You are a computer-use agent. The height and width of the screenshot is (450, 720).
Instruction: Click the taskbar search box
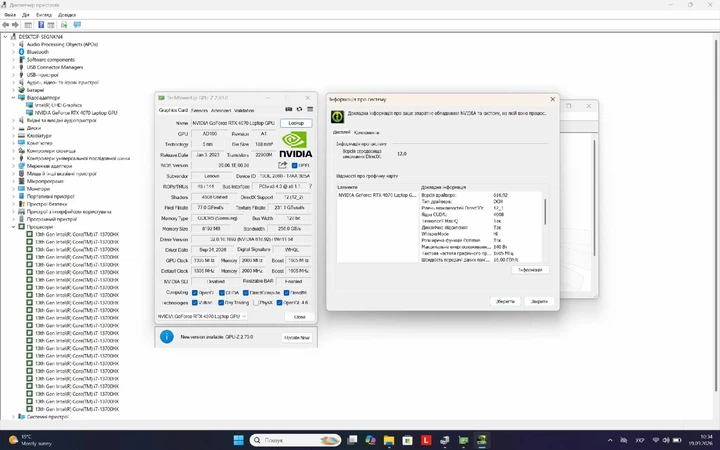(x=295, y=440)
